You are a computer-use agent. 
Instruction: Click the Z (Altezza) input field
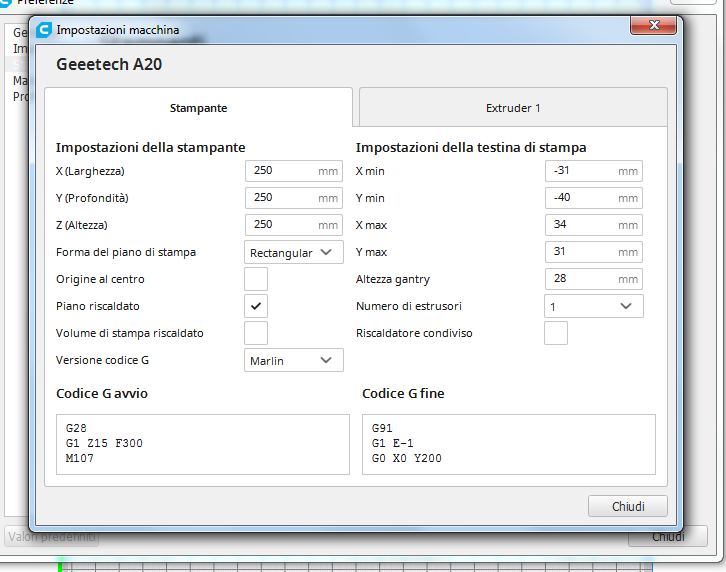click(294, 225)
